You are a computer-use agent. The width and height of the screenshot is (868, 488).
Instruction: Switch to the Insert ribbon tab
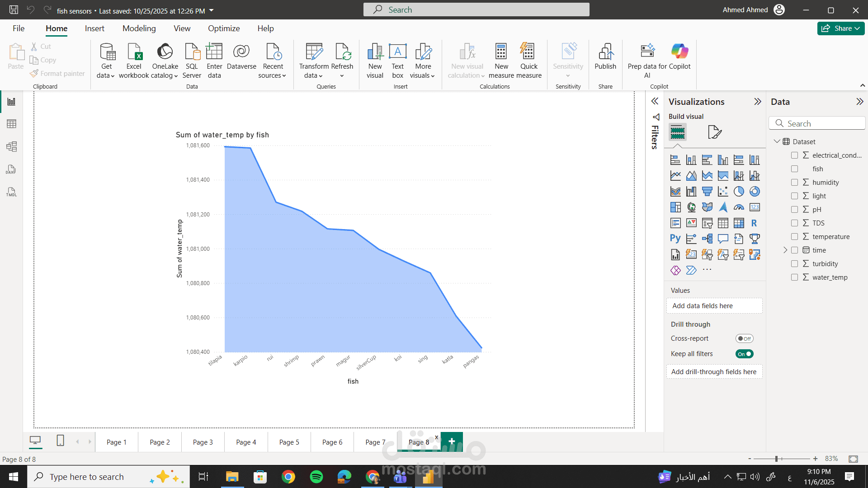[x=94, y=28]
